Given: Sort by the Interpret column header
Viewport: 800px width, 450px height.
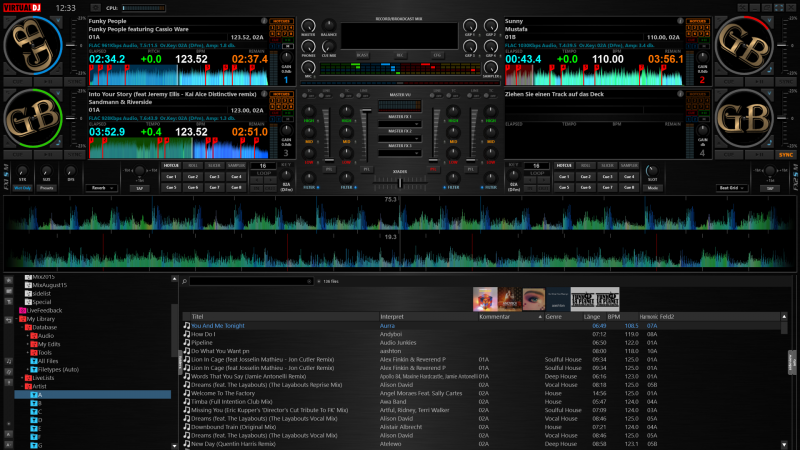Looking at the screenshot, I should tap(392, 316).
